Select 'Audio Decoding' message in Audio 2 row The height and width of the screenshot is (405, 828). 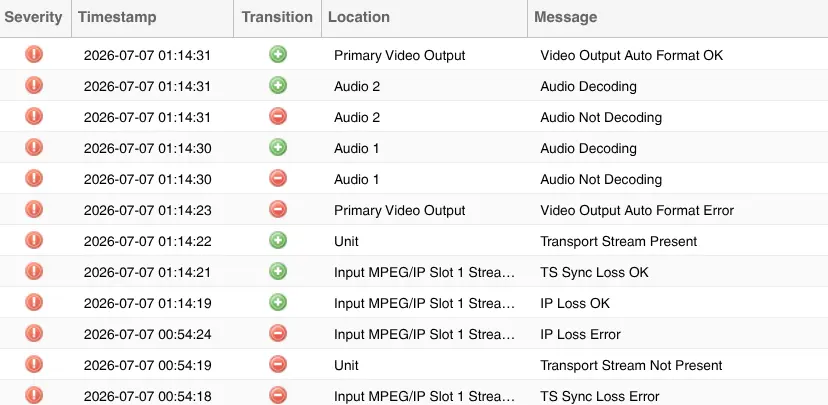point(588,86)
